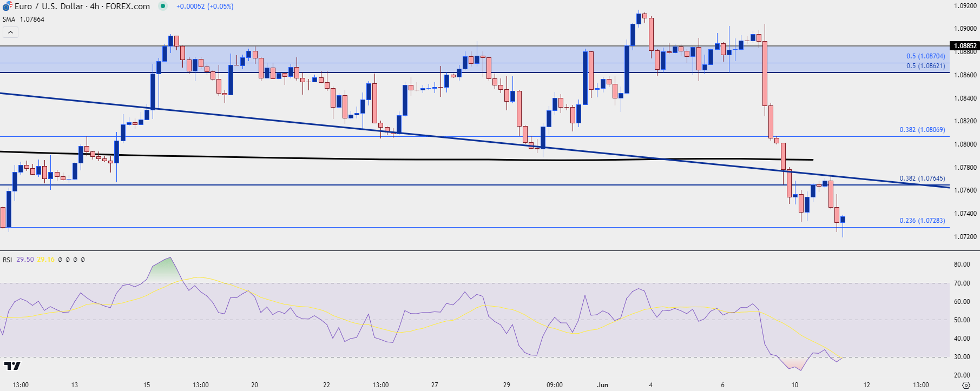Click the RSI 70.00 scale label

coord(962,283)
